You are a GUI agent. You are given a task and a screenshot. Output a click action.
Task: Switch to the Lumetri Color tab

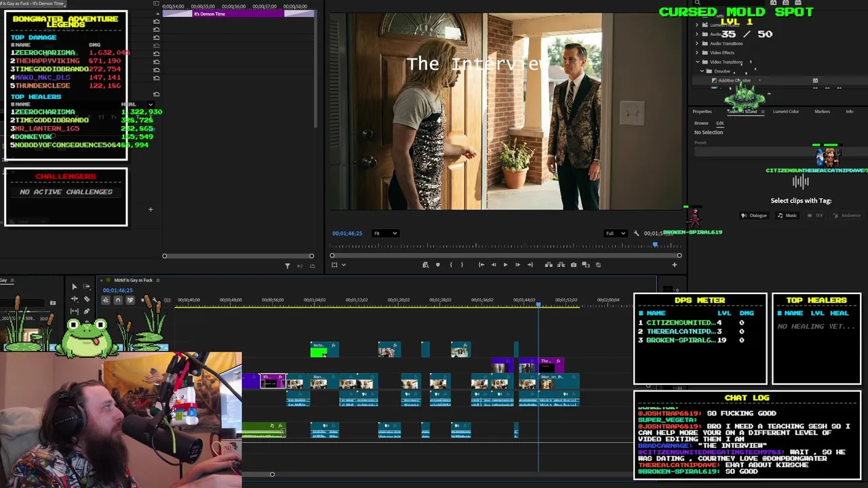pos(786,111)
